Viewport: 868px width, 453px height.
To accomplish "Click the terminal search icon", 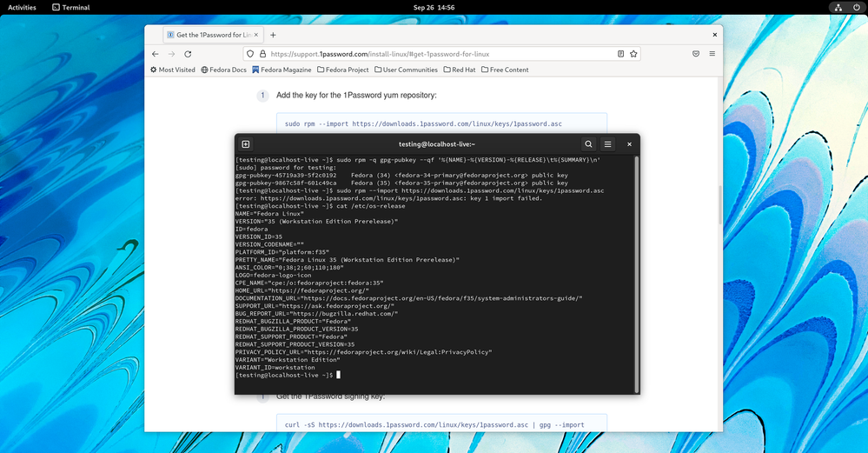I will pos(588,144).
